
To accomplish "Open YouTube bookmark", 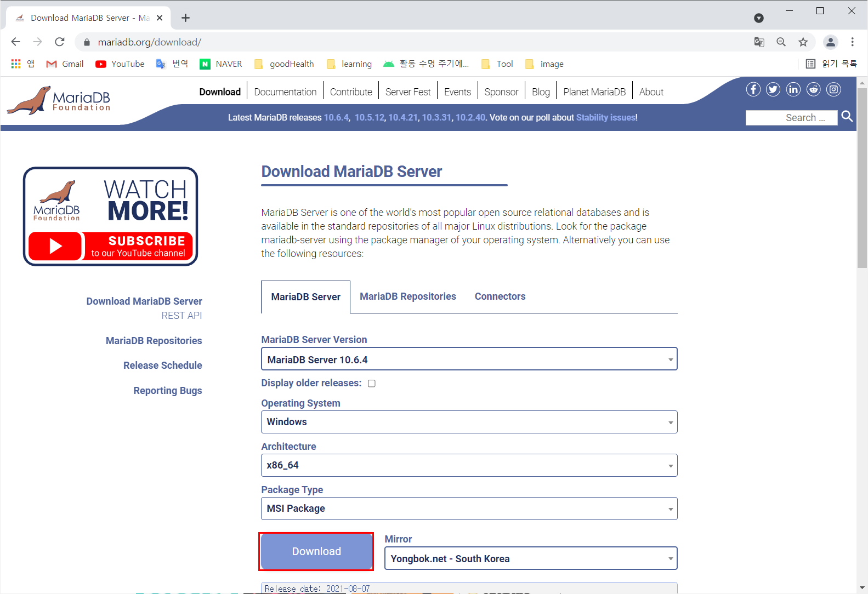I will pyautogui.click(x=120, y=64).
